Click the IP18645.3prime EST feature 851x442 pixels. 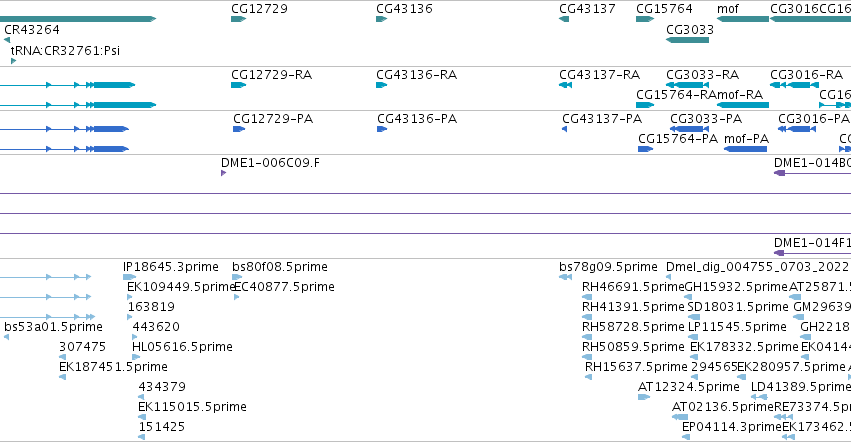point(130,277)
